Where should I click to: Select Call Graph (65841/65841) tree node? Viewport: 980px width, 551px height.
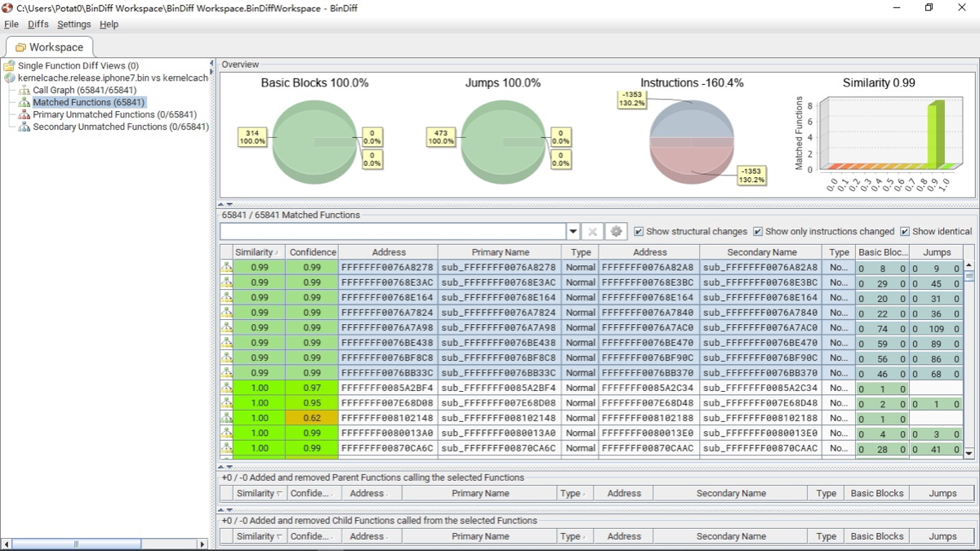[85, 90]
